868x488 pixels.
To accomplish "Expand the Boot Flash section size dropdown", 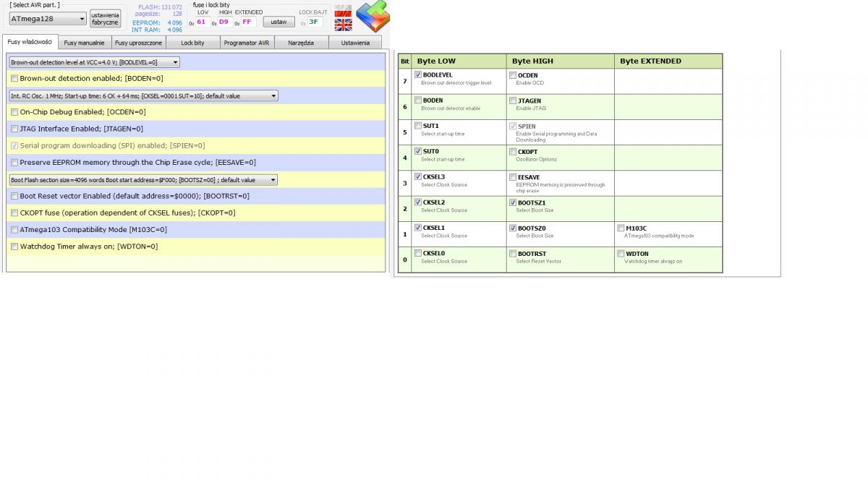I will [x=143, y=179].
